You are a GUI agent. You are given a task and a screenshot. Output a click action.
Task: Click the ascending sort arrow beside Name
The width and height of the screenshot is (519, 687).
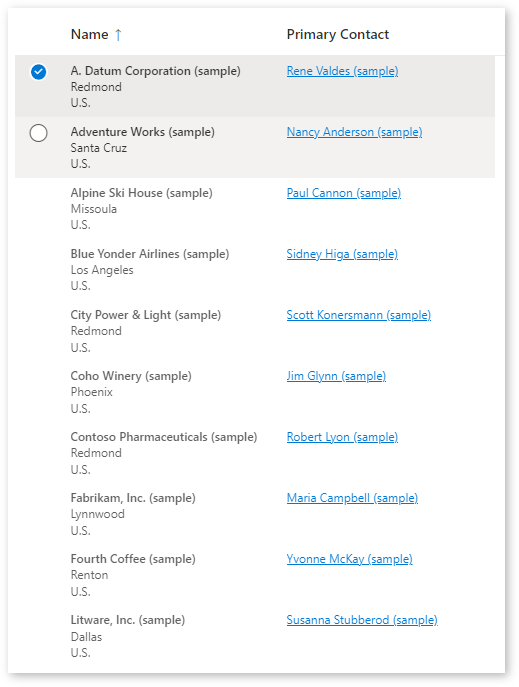point(118,35)
